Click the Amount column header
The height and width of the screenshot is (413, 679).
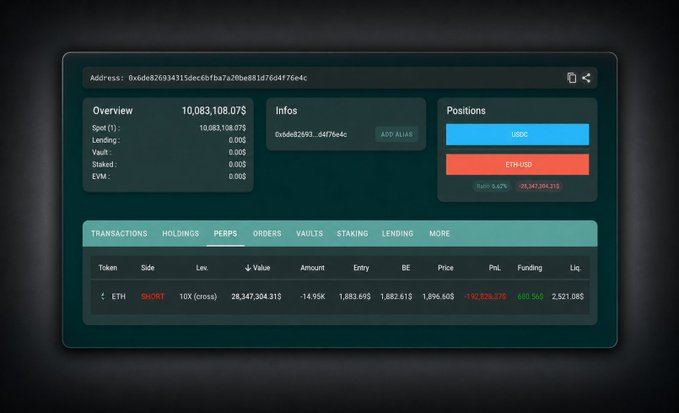(x=312, y=268)
